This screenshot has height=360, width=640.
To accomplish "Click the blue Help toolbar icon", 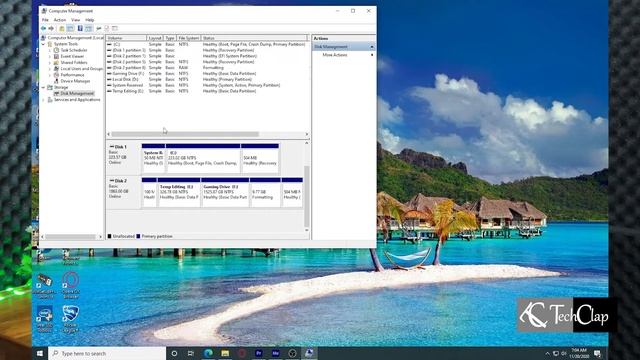I will tap(80, 28).
